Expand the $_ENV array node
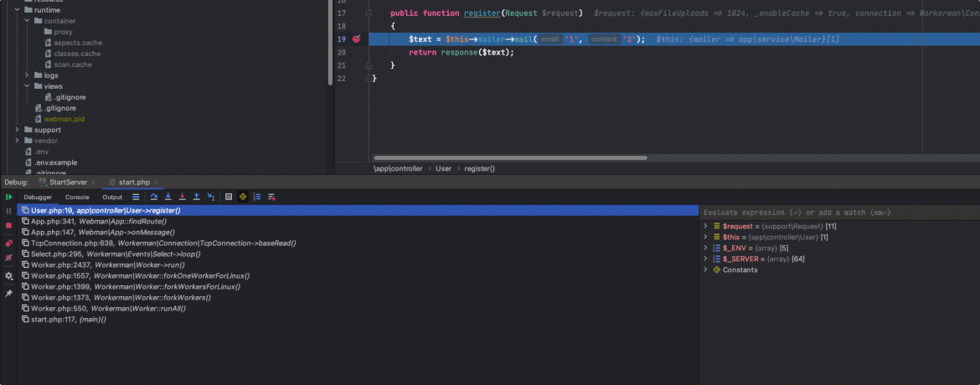This screenshot has height=385, width=980. click(x=705, y=248)
